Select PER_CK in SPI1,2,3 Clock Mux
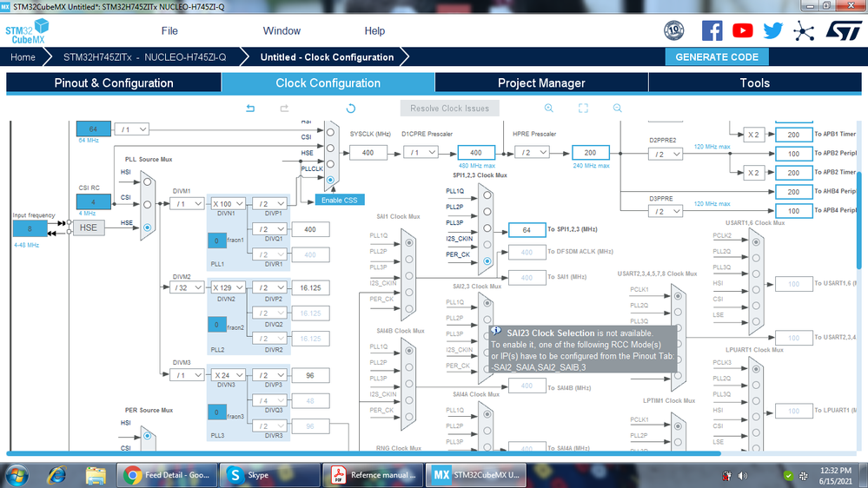This screenshot has height=488, width=868. point(487,260)
